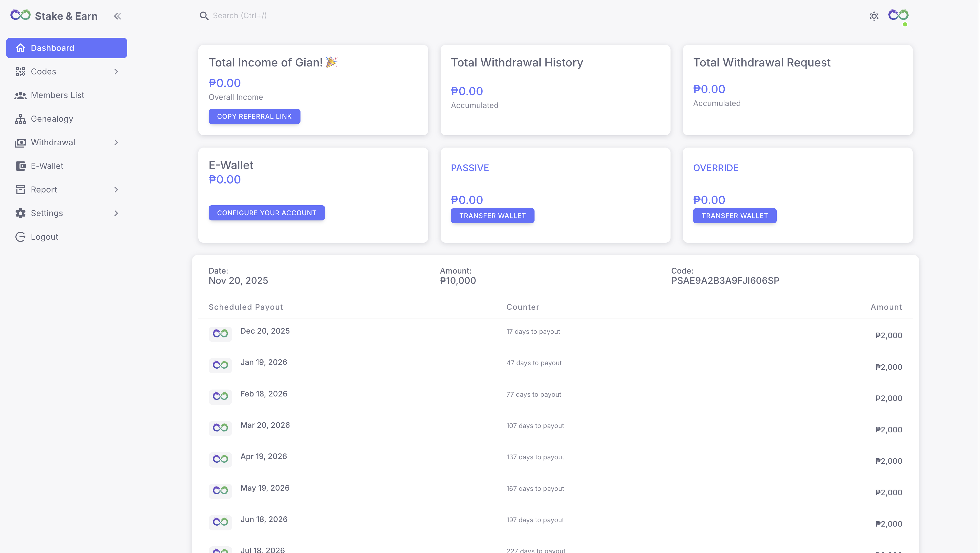Toggle the light/dark theme mode
Viewport: 980px width, 553px height.
click(x=874, y=16)
